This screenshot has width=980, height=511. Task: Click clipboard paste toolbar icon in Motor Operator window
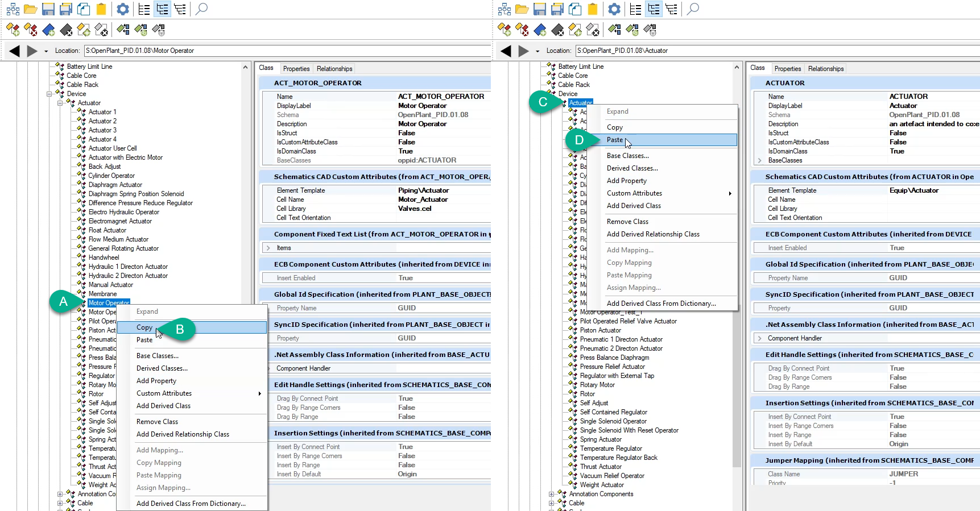click(x=101, y=9)
